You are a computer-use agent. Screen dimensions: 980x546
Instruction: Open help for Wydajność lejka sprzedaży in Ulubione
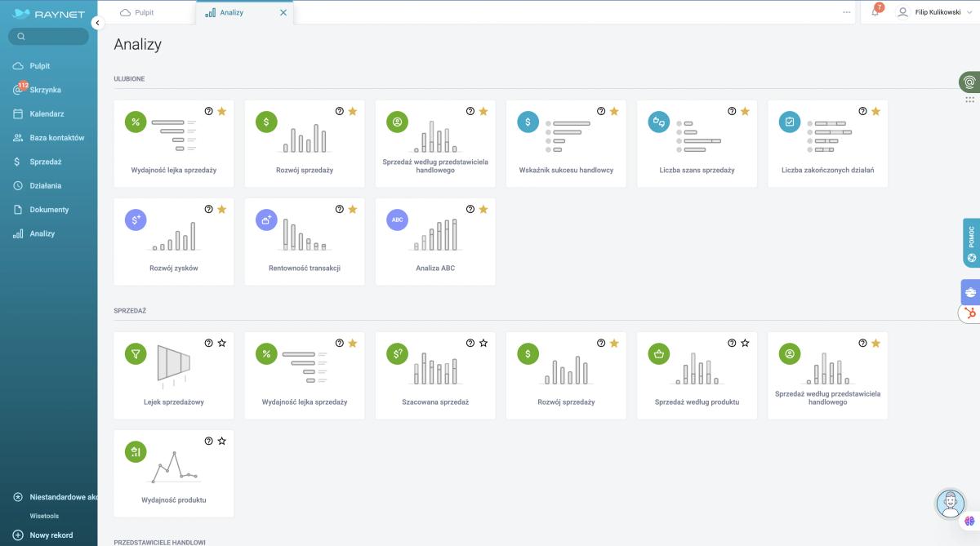point(208,111)
